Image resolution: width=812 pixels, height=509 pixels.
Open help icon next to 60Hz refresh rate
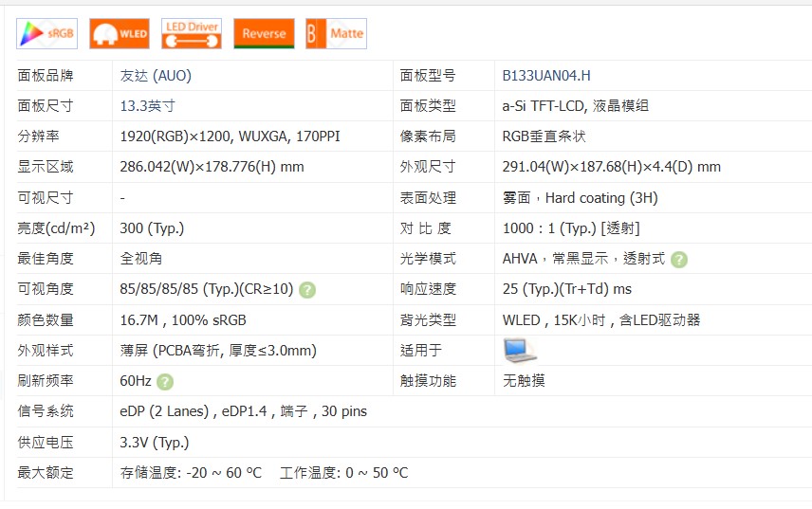[x=165, y=381]
